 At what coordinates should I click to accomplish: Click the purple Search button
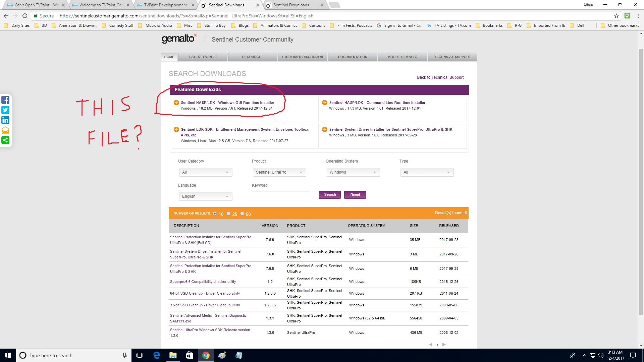(330, 195)
